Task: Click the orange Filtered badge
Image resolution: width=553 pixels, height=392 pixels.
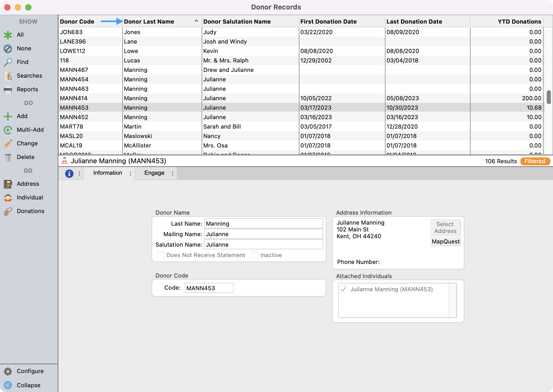Action: pyautogui.click(x=535, y=161)
